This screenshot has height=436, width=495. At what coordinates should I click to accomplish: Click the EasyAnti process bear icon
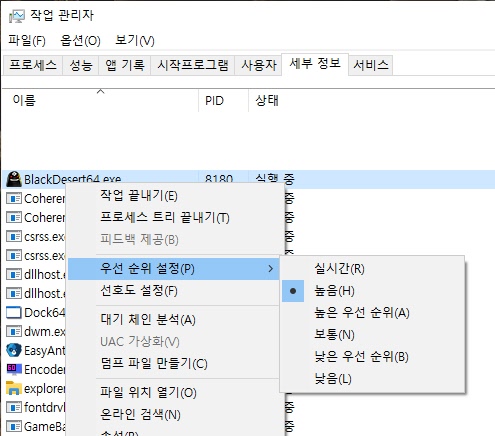[14, 350]
